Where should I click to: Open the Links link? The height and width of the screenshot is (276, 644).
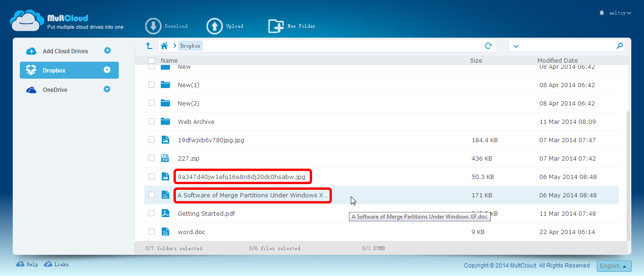coord(61,264)
